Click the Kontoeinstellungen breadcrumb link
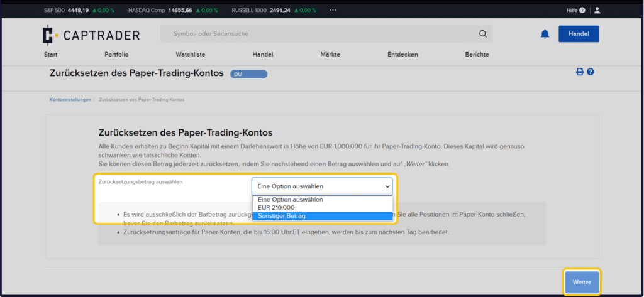The width and height of the screenshot is (644, 297). click(x=70, y=100)
